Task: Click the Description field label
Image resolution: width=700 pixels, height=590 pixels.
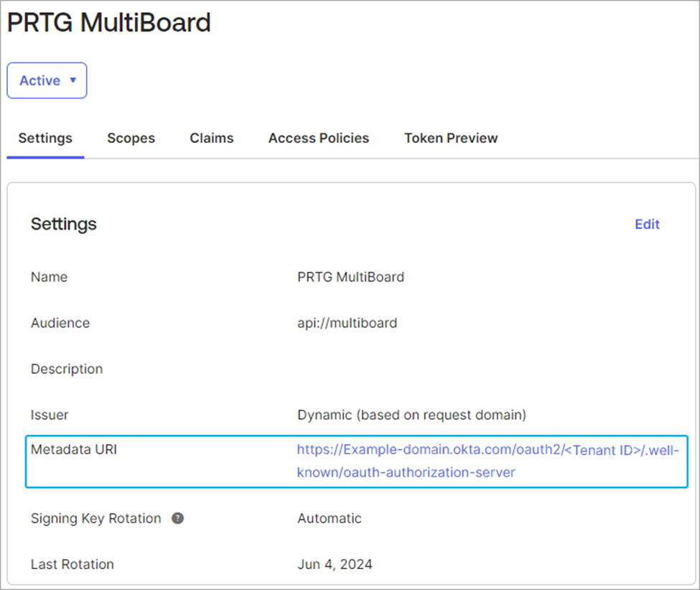Action: pos(67,369)
